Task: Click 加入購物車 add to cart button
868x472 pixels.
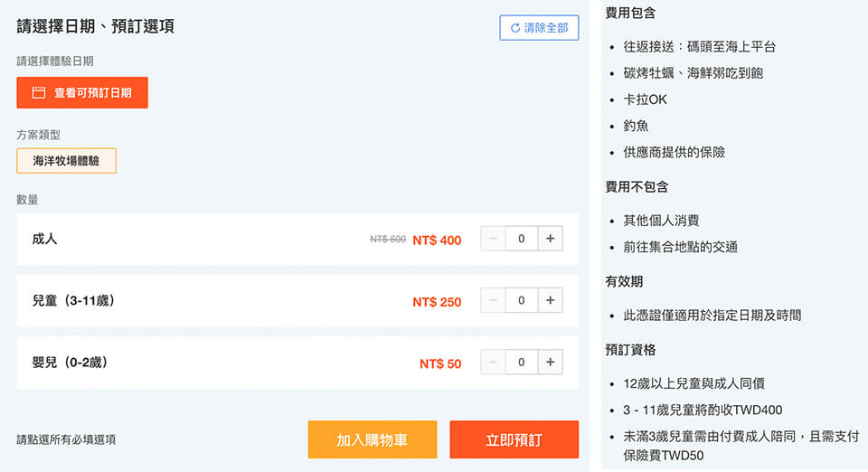Action: [x=373, y=439]
